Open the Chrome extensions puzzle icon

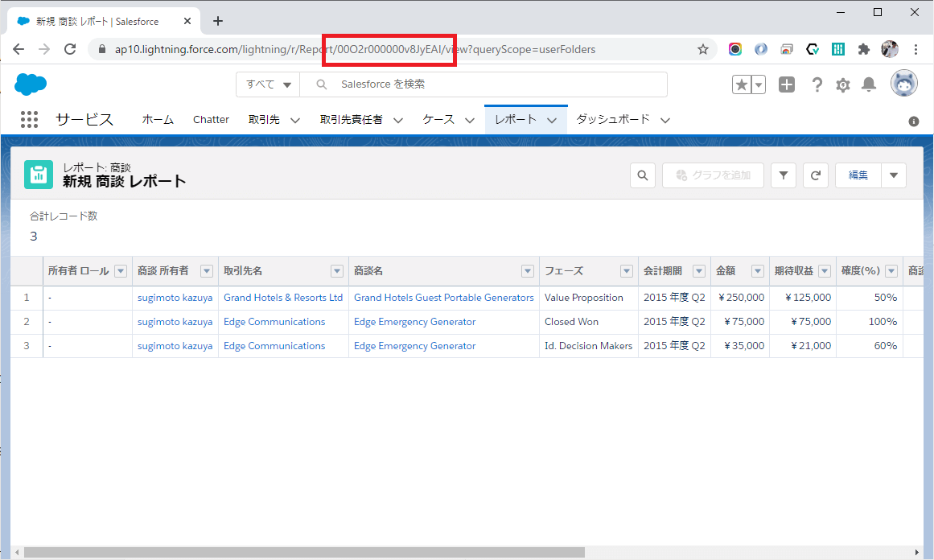tap(864, 49)
